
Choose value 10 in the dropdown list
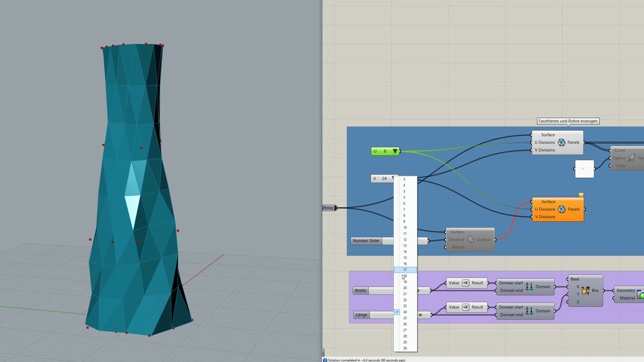point(405,228)
